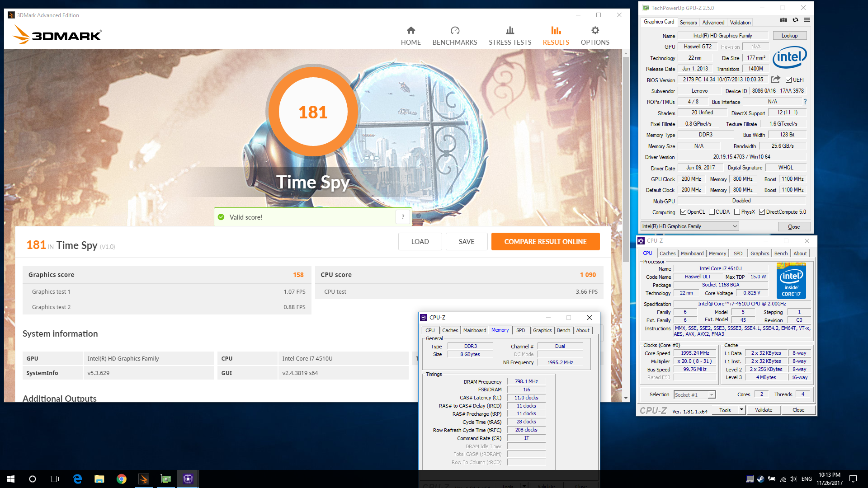Open 3DMark Results section
868x488 pixels.
point(556,36)
